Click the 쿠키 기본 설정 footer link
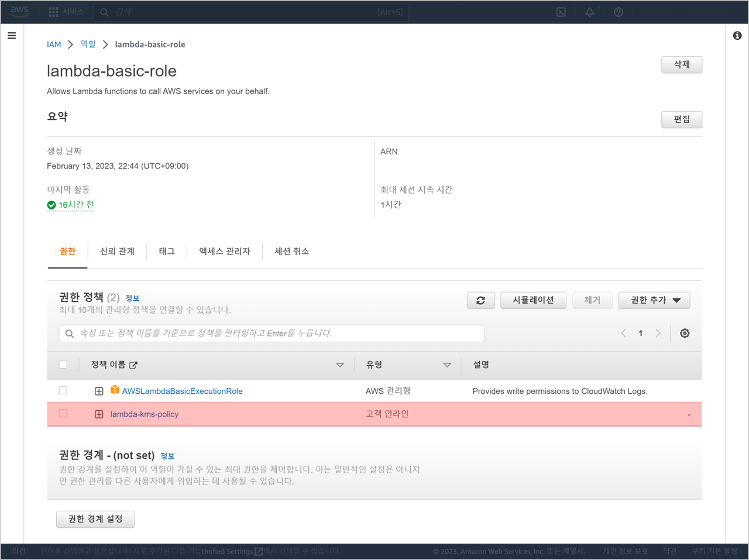The width and height of the screenshot is (749, 560). (714, 551)
